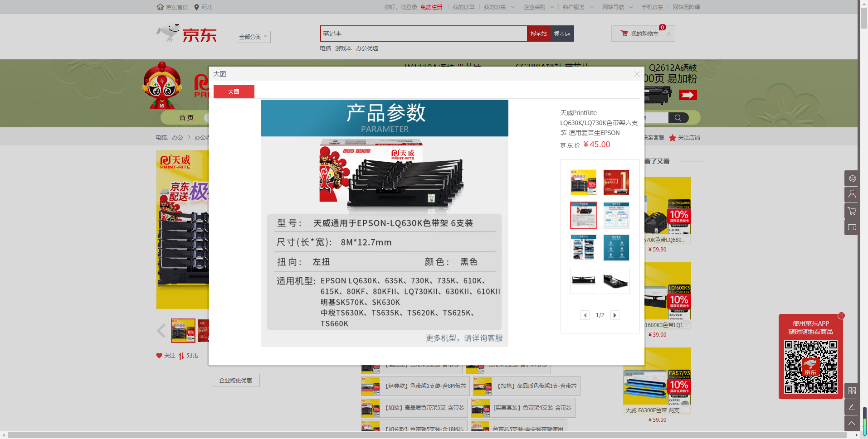The image size is (868, 439).
Task: Click 免费注册 link
Action: pyautogui.click(x=431, y=7)
